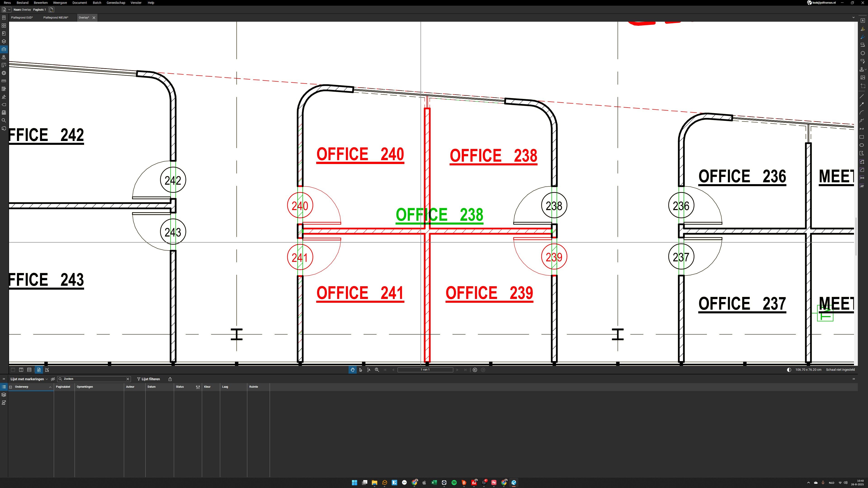Switch to Plattegrond NIEUW tab
This screenshot has height=488, width=868.
(56, 18)
